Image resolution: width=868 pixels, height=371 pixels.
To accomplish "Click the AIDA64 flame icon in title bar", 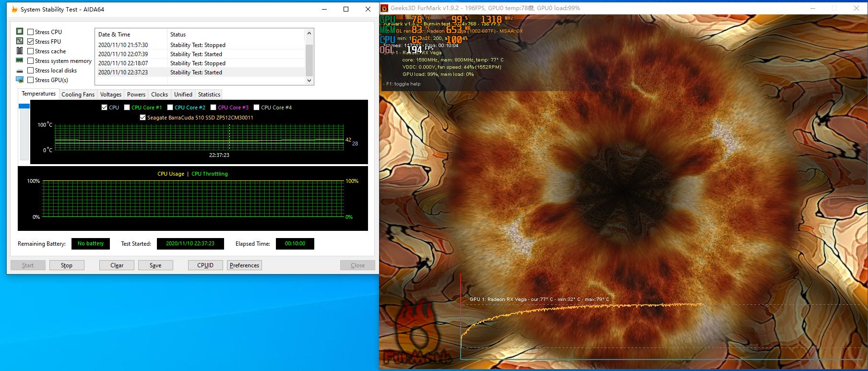I will 14,9.
